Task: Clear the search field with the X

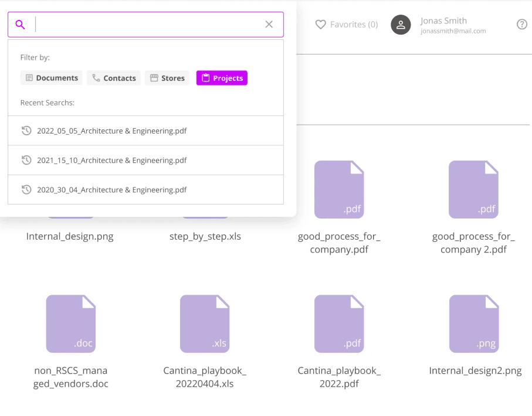Action: click(x=269, y=25)
